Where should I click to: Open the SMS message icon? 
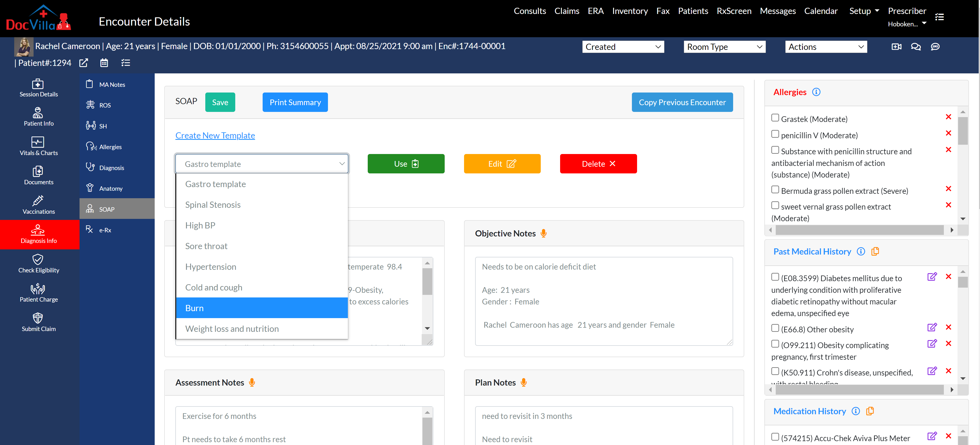pyautogui.click(x=935, y=47)
